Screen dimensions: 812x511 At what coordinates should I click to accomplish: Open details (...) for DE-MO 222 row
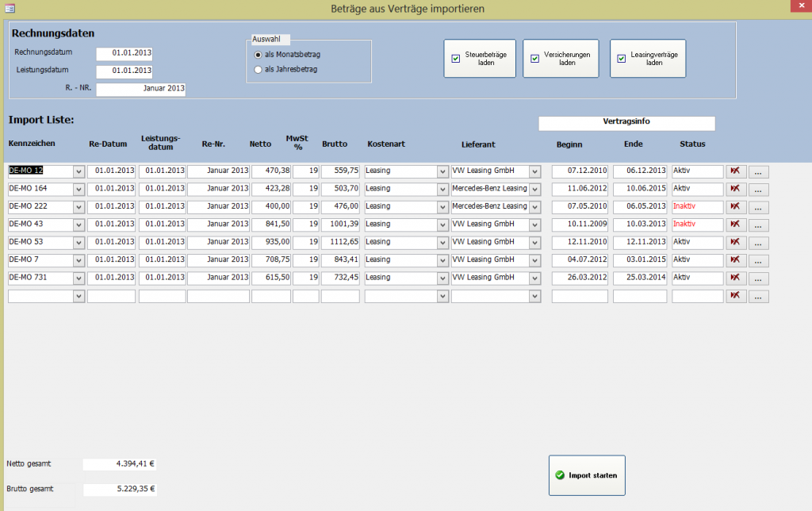(x=759, y=207)
